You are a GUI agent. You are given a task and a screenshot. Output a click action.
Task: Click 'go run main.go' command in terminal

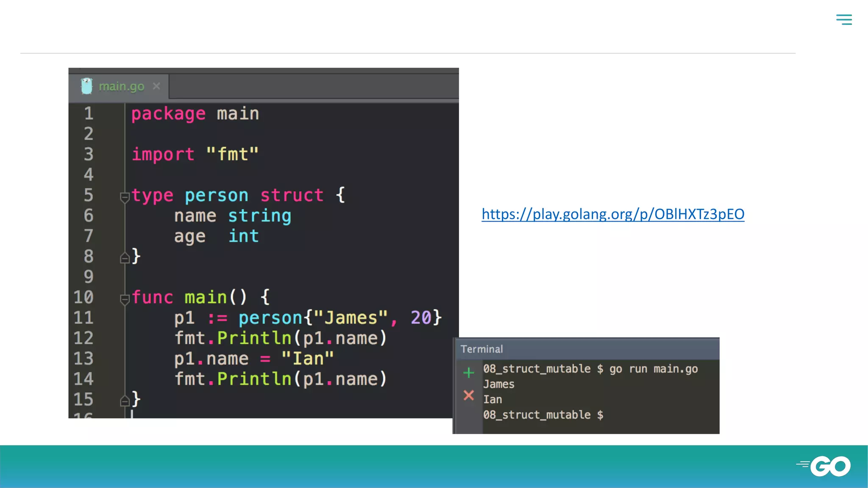pyautogui.click(x=654, y=369)
